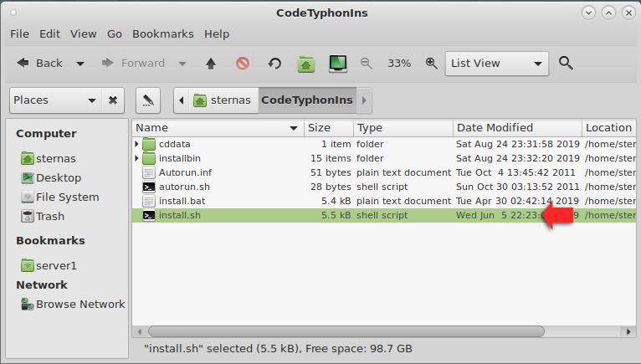Open the Home folder toolbar icon
641x364 pixels.
[306, 64]
